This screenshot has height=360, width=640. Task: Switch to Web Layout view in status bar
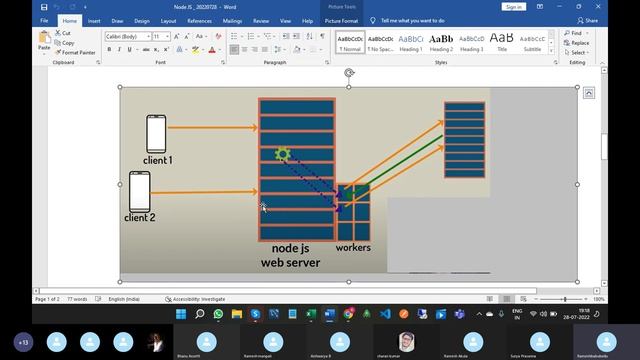pos(523,299)
